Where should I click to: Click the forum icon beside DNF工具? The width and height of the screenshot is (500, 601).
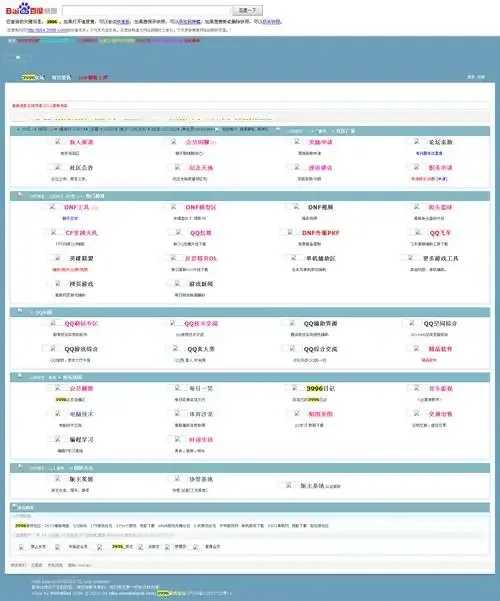point(53,207)
